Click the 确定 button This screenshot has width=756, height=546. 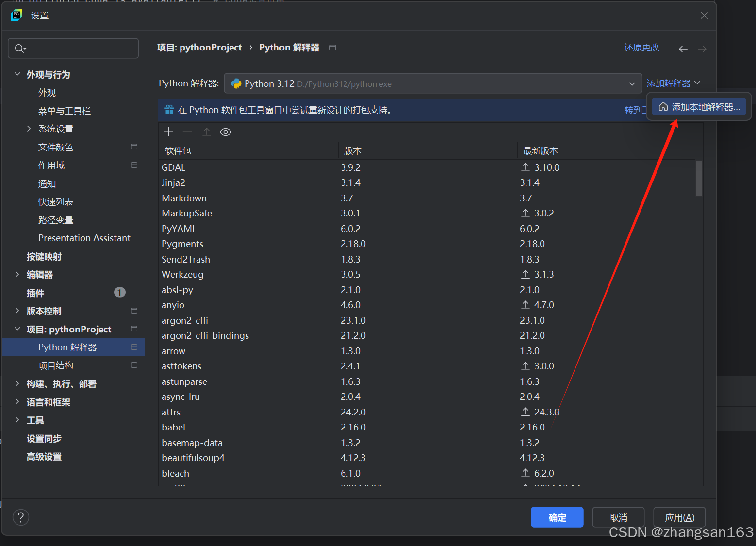click(x=557, y=517)
